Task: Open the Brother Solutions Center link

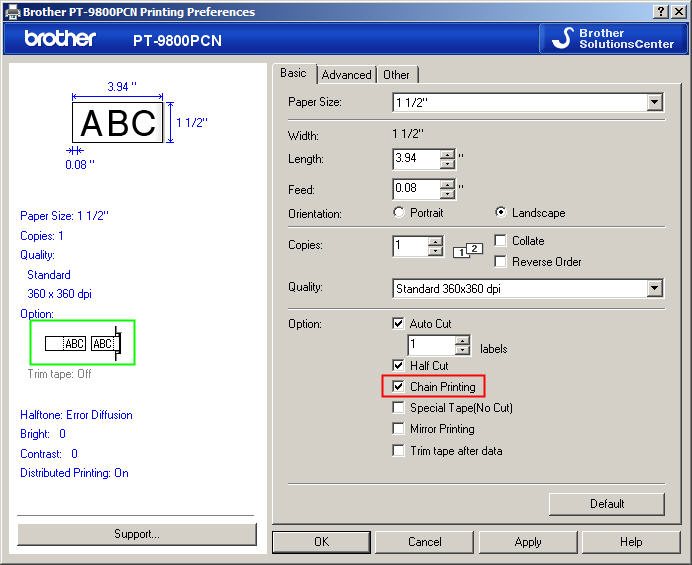Action: pyautogui.click(x=612, y=39)
